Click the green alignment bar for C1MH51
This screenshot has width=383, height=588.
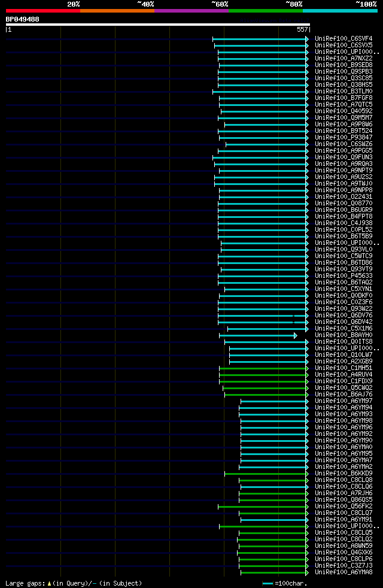click(264, 369)
